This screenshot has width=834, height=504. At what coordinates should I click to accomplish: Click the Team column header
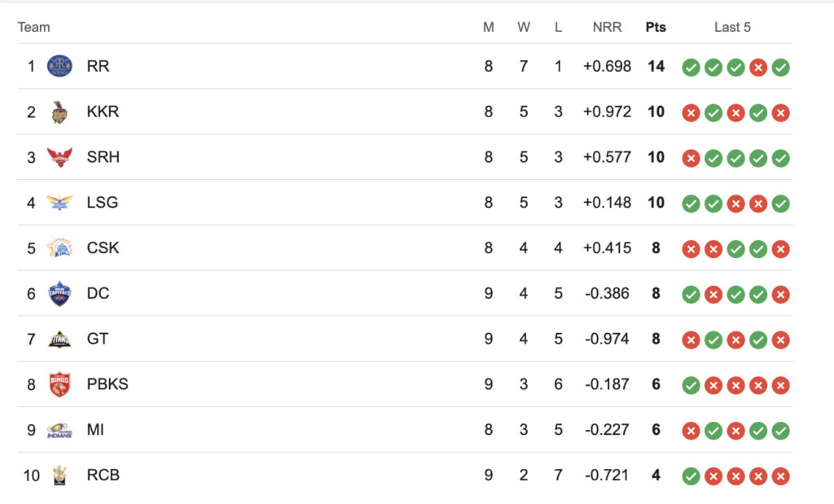point(33,27)
